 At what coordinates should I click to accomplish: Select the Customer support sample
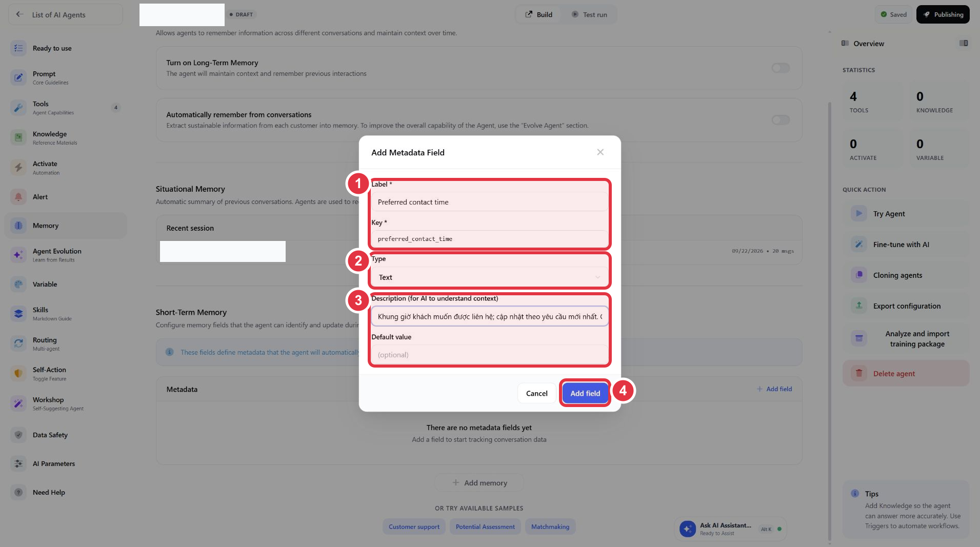point(414,526)
